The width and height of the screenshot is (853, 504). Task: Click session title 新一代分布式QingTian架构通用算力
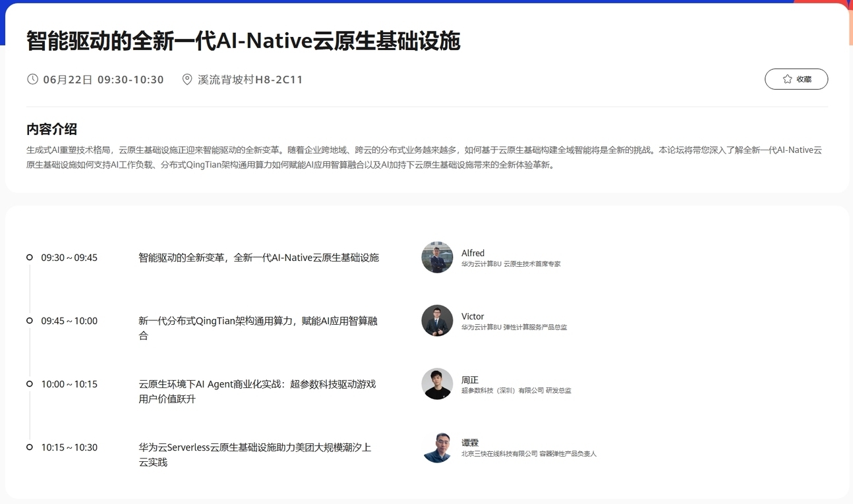pos(258,328)
